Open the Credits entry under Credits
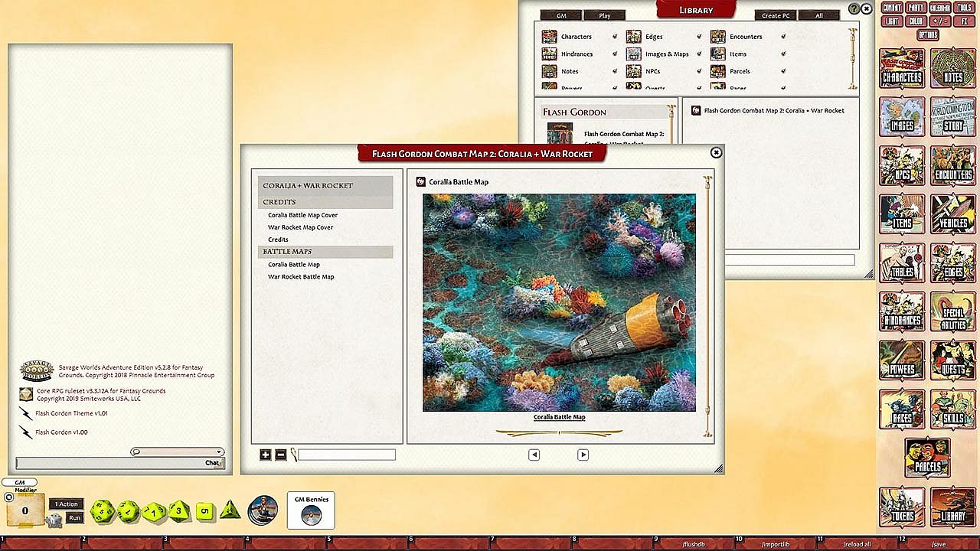This screenshot has width=980, height=551. 278,240
